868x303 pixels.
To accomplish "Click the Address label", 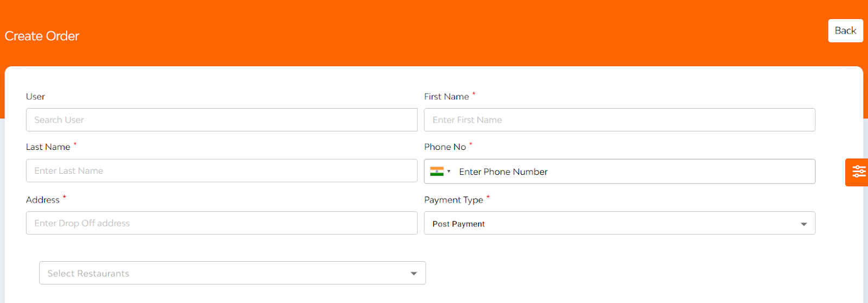I will click(43, 200).
